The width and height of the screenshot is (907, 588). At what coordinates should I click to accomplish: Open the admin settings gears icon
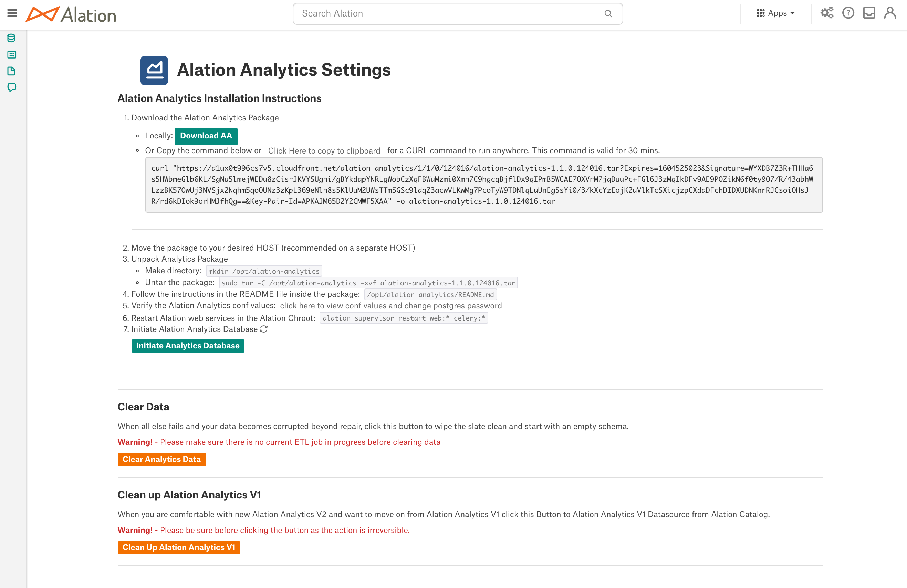[x=826, y=13]
